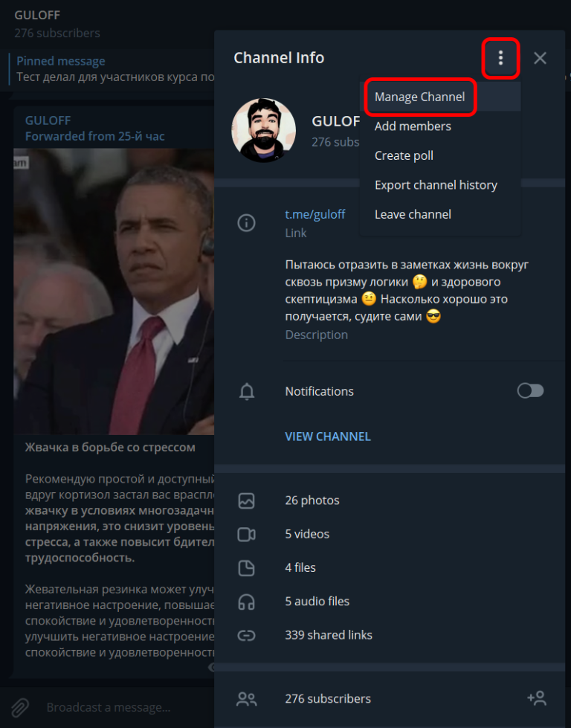Click the VIEW CHANNEL button

point(328,437)
